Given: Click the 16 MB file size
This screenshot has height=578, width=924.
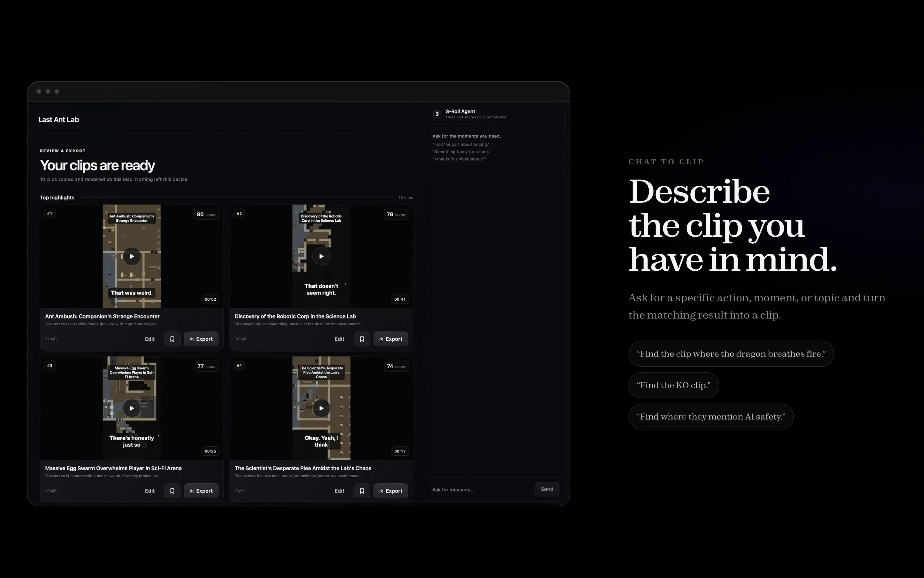Looking at the screenshot, I should click(241, 339).
